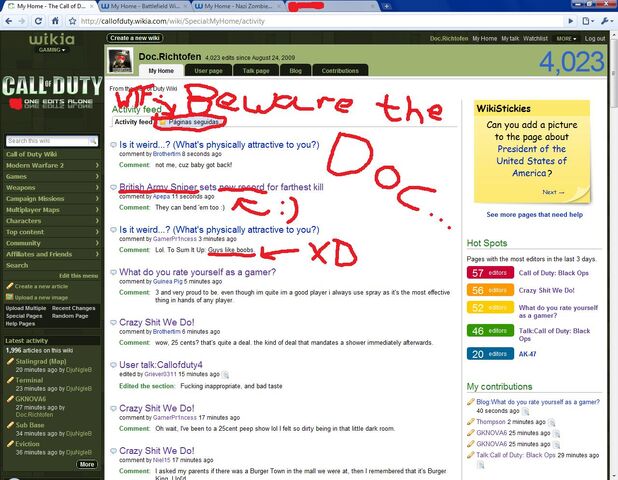Open diff icon after Thompson contribution
This screenshot has height=480, width=618.
pyautogui.click(x=551, y=422)
